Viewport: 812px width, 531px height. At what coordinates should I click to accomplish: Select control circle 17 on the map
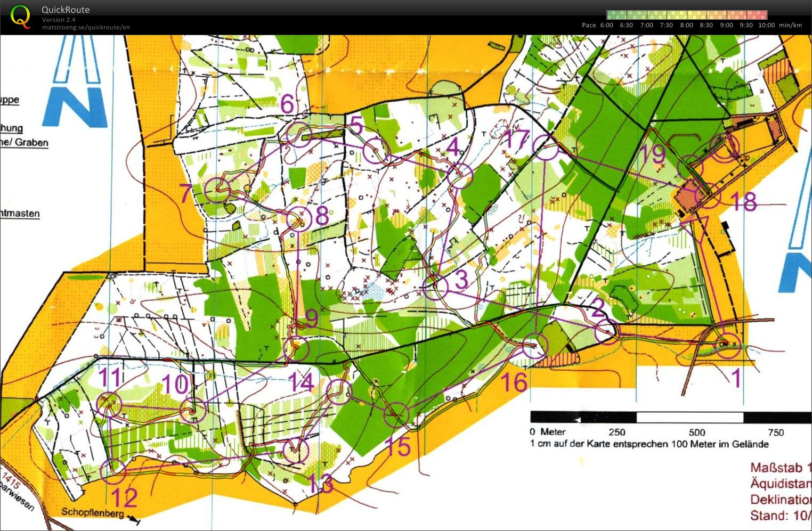(546, 148)
